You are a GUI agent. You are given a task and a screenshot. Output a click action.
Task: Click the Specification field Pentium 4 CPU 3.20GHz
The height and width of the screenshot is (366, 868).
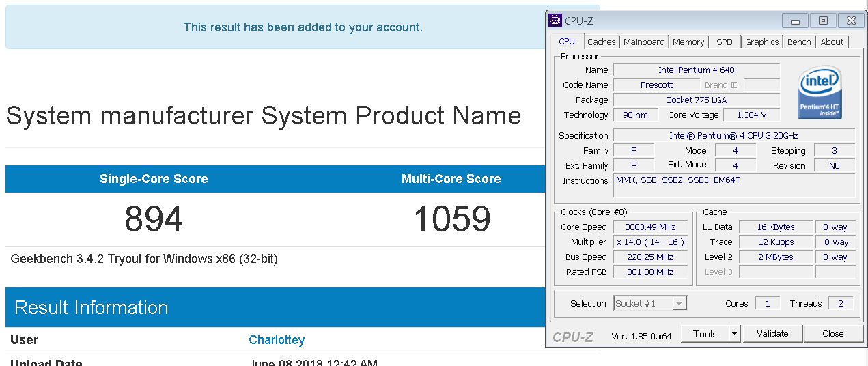click(734, 135)
